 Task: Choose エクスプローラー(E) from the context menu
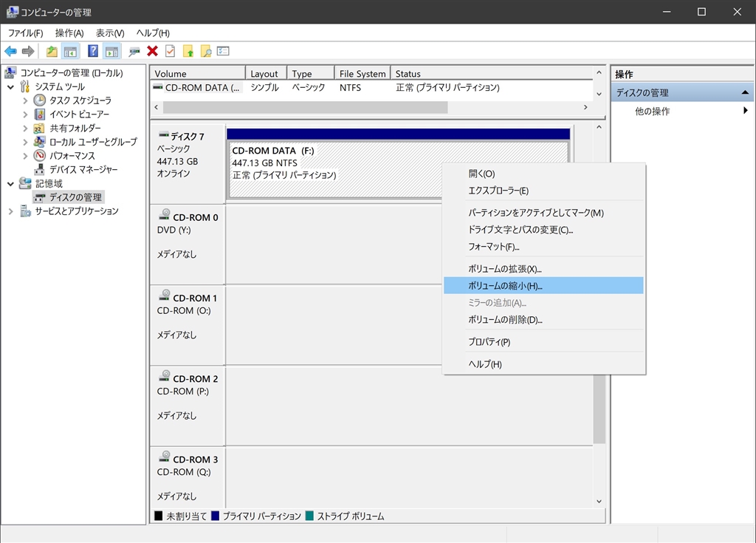tap(543, 191)
